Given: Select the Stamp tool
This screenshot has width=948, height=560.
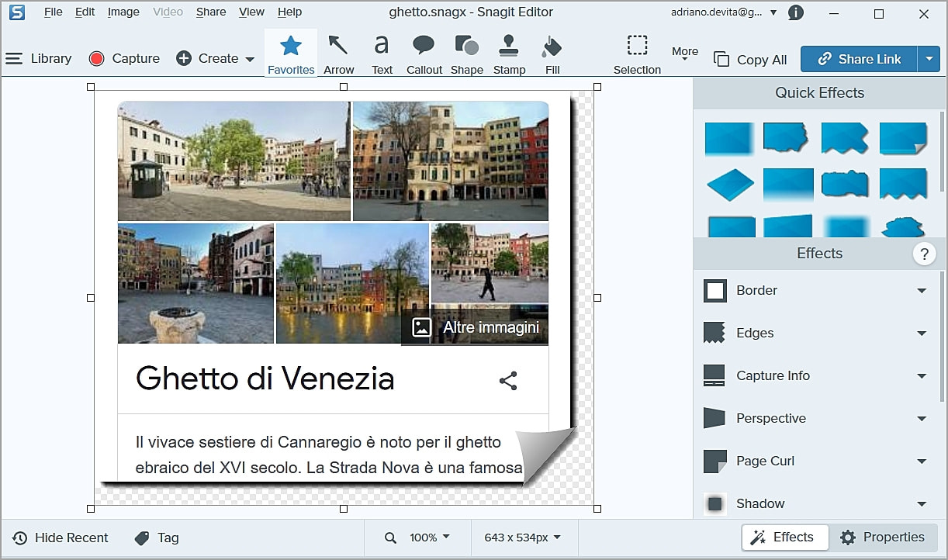Looking at the screenshot, I should pos(509,54).
